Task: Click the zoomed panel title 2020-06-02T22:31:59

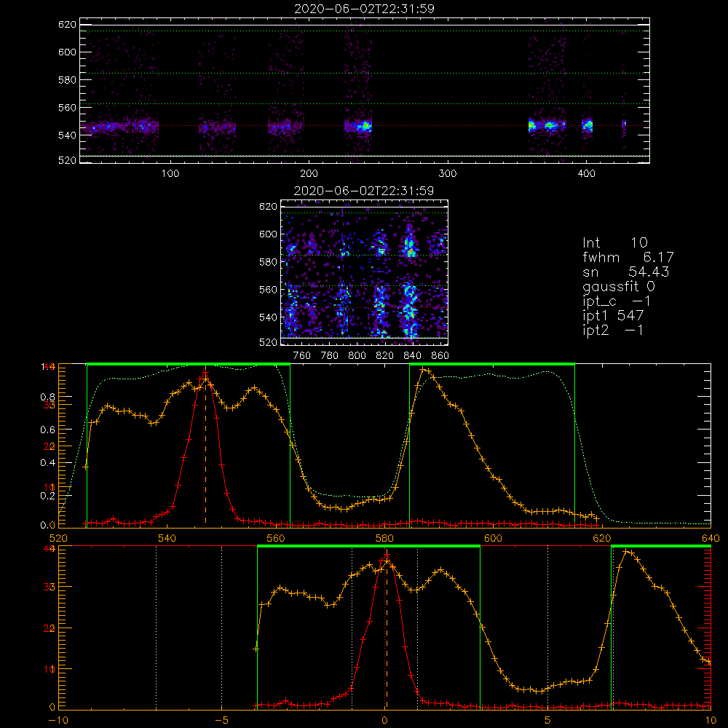Action: click(364, 191)
